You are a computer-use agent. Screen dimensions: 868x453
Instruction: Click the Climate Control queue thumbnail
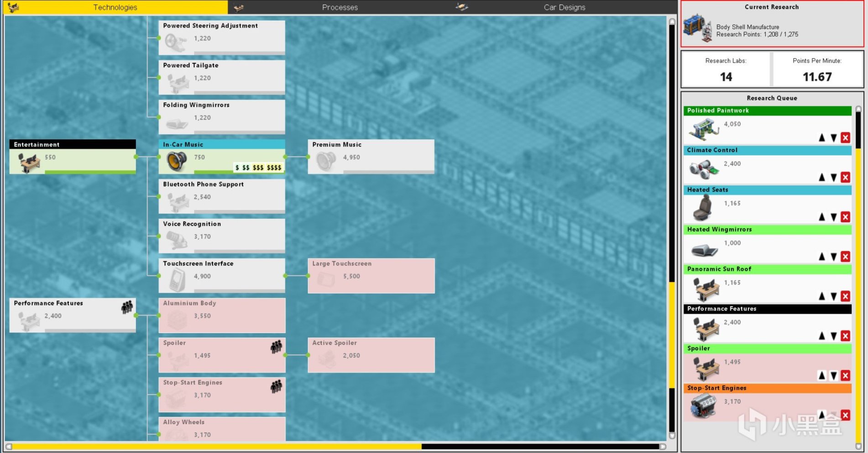point(704,169)
